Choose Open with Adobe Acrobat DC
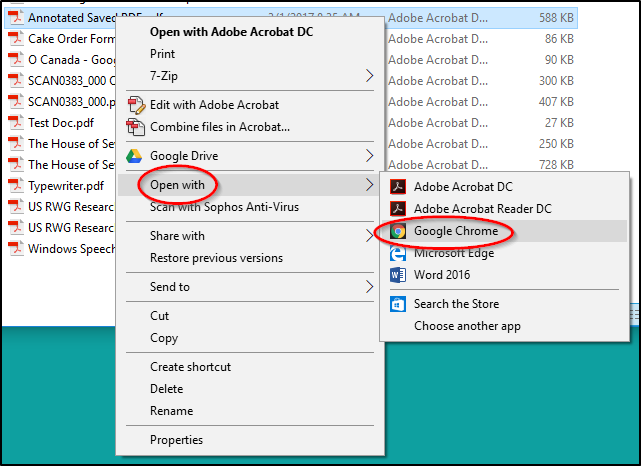641x466 pixels. [231, 32]
